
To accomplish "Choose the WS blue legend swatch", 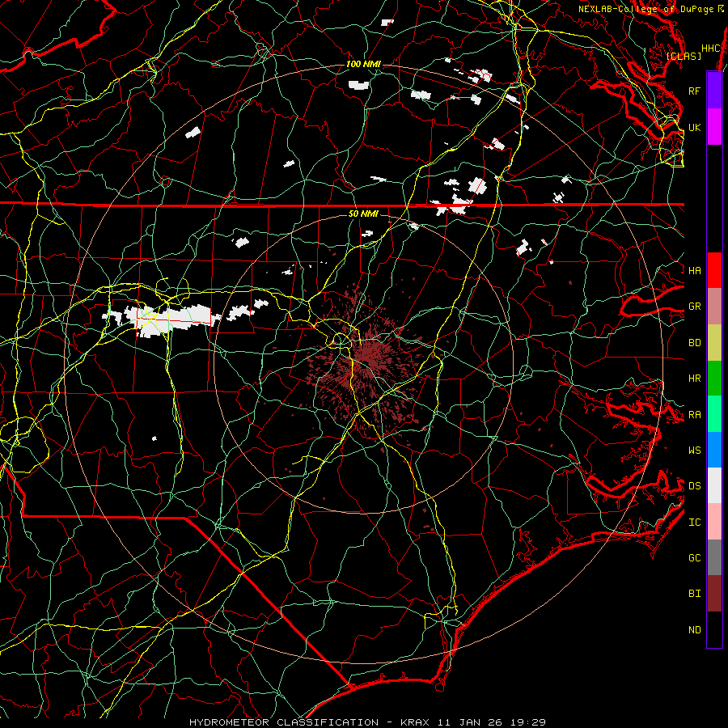I will point(714,450).
